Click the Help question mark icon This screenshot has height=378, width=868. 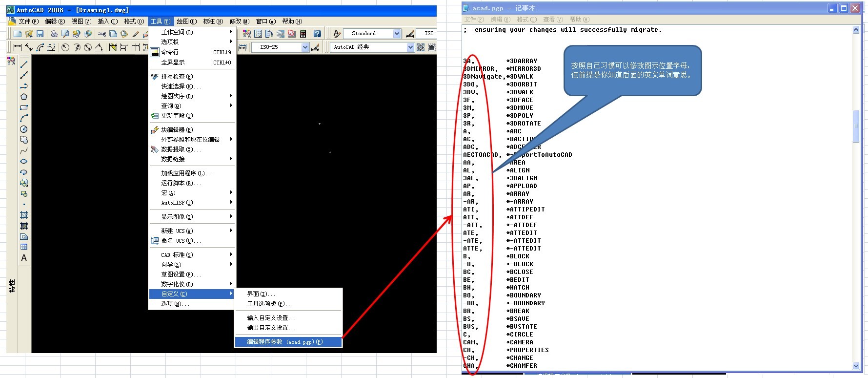coord(317,34)
